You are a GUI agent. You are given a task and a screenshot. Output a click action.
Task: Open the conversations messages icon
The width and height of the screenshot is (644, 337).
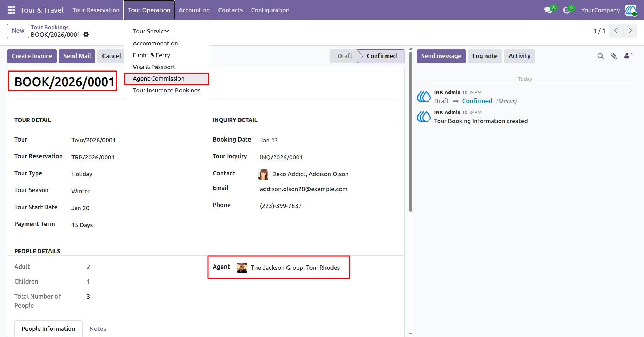point(549,10)
